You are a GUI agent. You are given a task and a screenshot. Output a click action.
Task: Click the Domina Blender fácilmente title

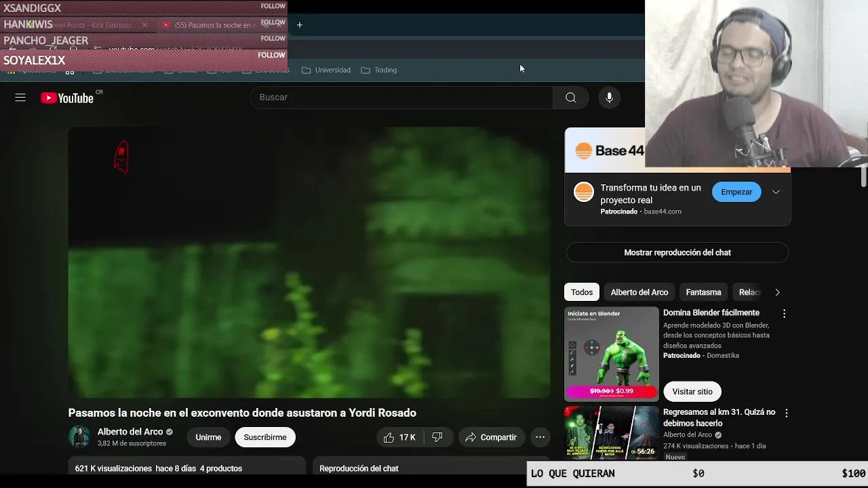[711, 312]
